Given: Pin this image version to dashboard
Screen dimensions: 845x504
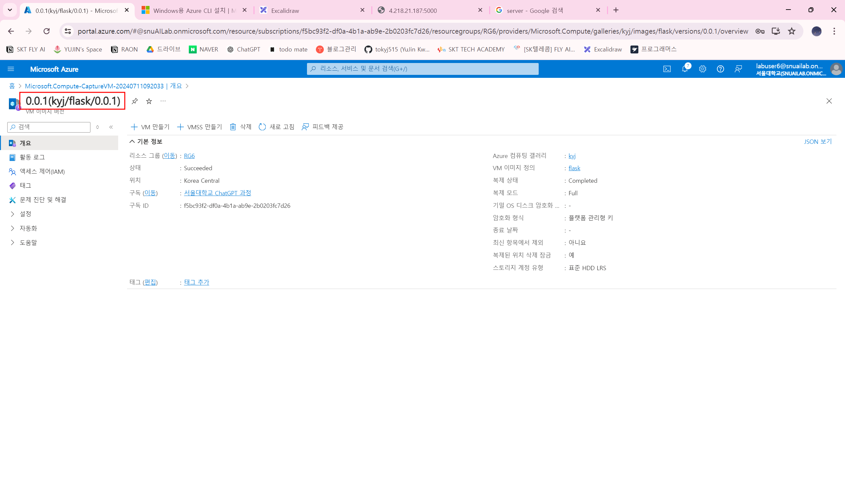Looking at the screenshot, I should [x=135, y=101].
